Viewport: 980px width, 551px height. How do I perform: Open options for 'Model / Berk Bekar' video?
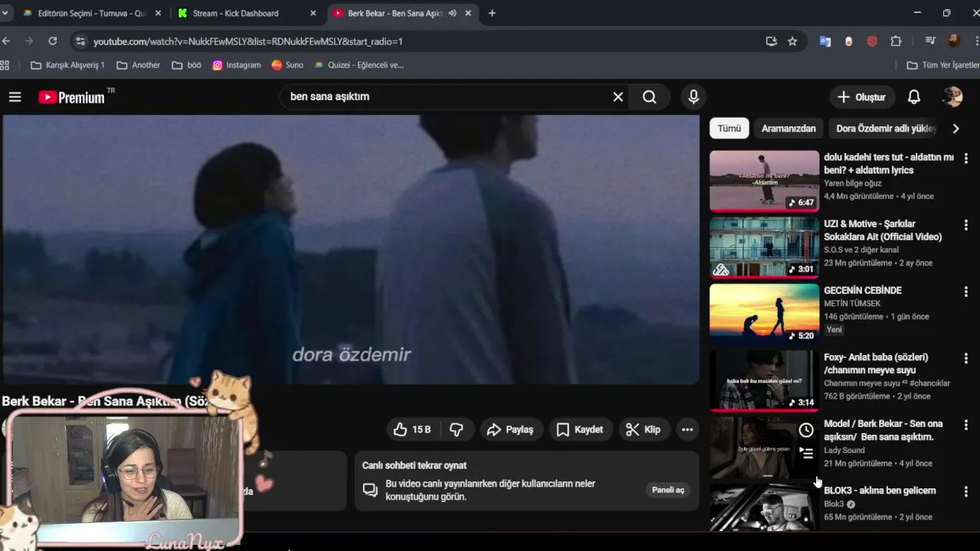[x=965, y=425]
